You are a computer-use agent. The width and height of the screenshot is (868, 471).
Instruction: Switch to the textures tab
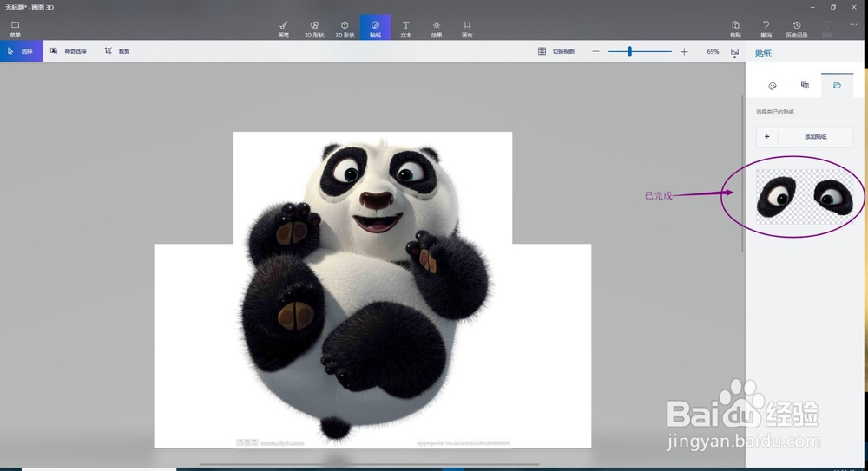pos(805,85)
